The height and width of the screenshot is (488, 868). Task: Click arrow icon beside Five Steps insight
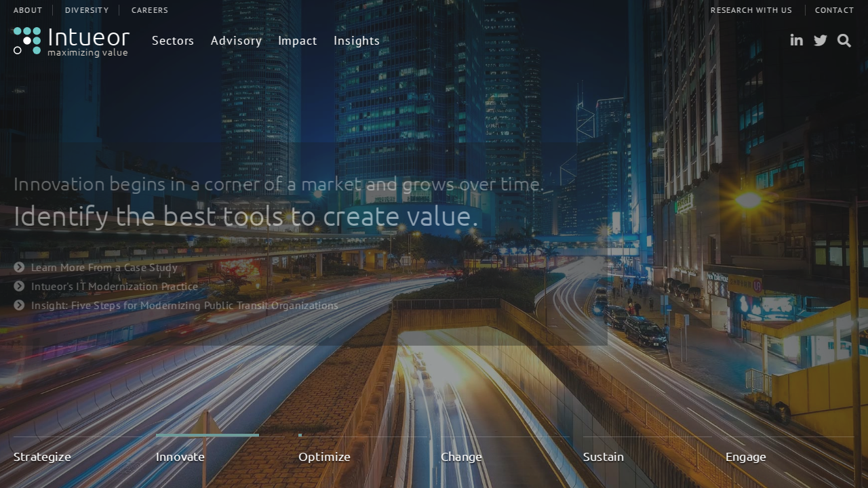tap(19, 306)
